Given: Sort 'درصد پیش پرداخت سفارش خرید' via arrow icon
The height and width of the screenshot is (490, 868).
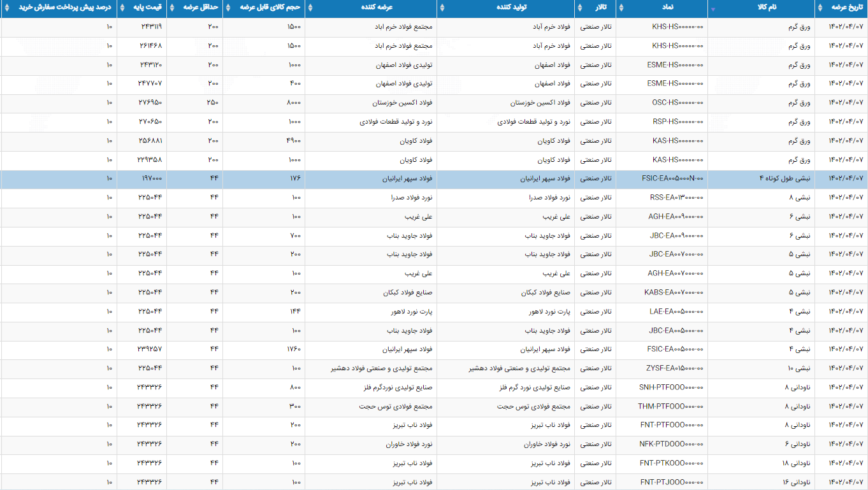Looking at the screenshot, I should [6, 9].
